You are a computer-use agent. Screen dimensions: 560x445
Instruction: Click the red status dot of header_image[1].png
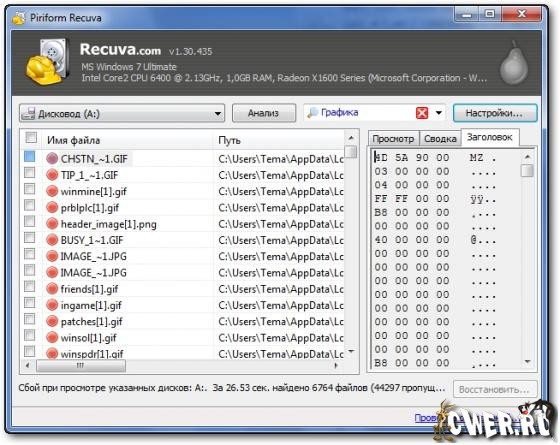[x=52, y=224]
